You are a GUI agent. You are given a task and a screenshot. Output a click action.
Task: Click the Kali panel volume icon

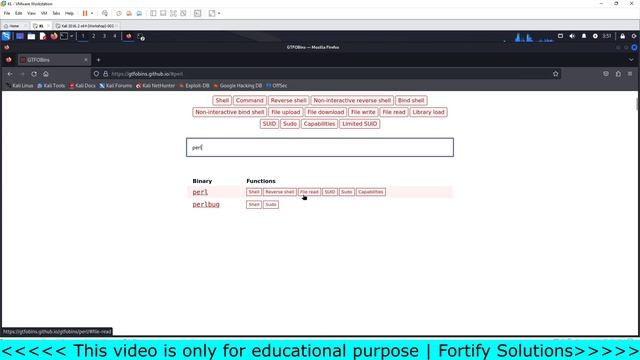[x=572, y=36]
